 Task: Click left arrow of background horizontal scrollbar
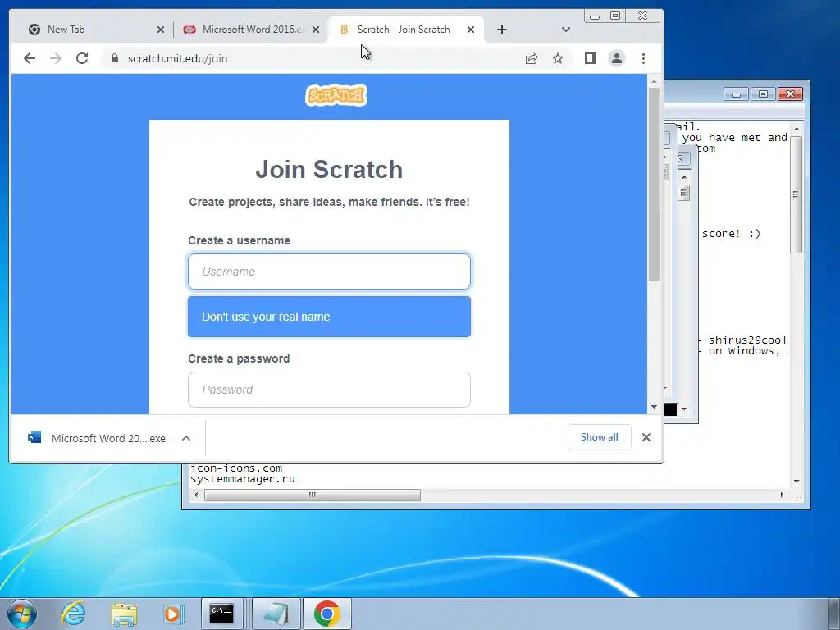tap(196, 495)
